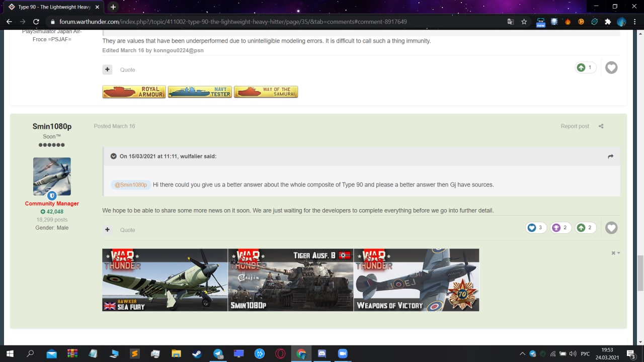Image resolution: width=644 pixels, height=362 pixels.
Task: Open Zoom from the taskbar
Action: 343,353
